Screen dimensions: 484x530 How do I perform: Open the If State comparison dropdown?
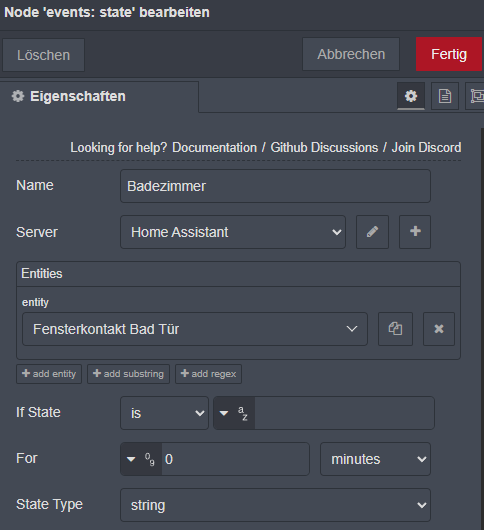(165, 413)
